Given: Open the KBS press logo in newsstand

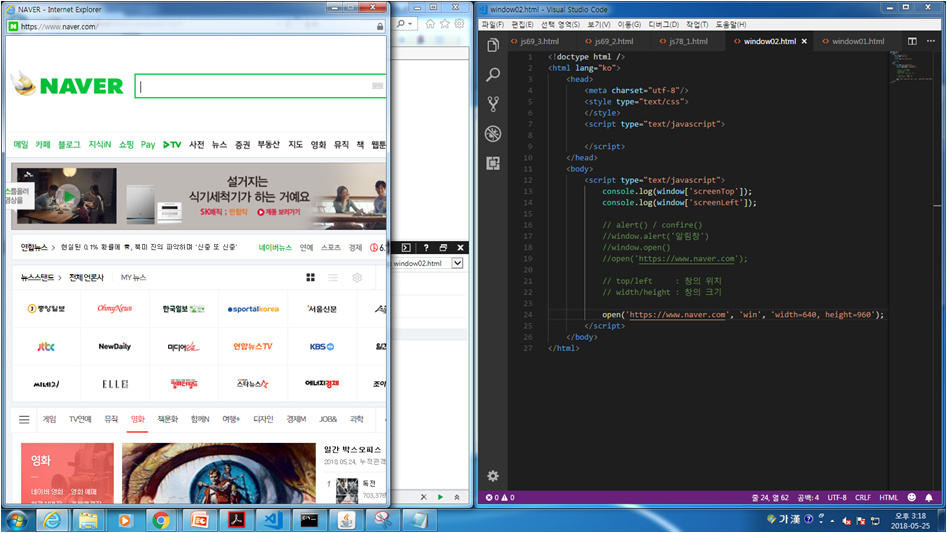Looking at the screenshot, I should (321, 346).
